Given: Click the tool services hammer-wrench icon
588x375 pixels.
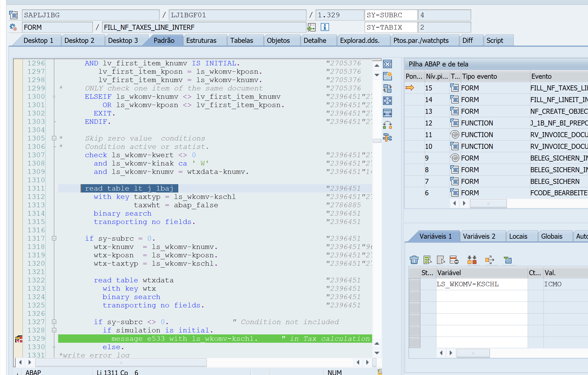Looking at the screenshot, I should coord(387,137).
